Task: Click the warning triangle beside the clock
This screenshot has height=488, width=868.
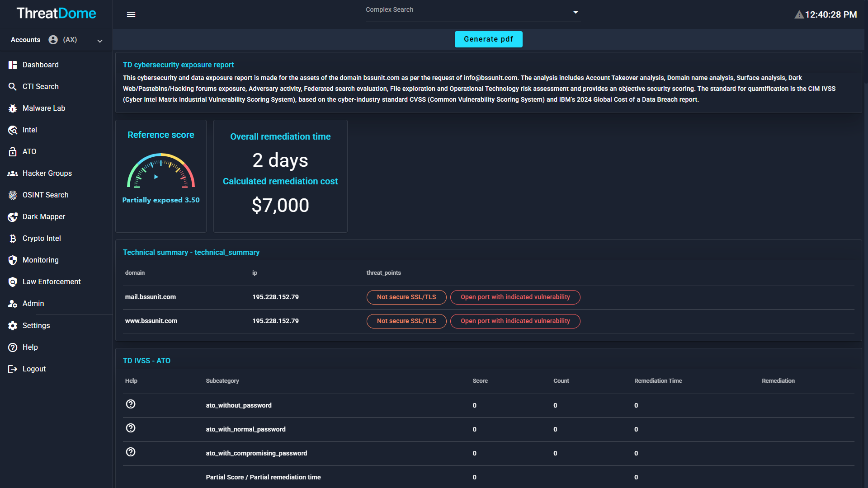Action: pos(799,15)
